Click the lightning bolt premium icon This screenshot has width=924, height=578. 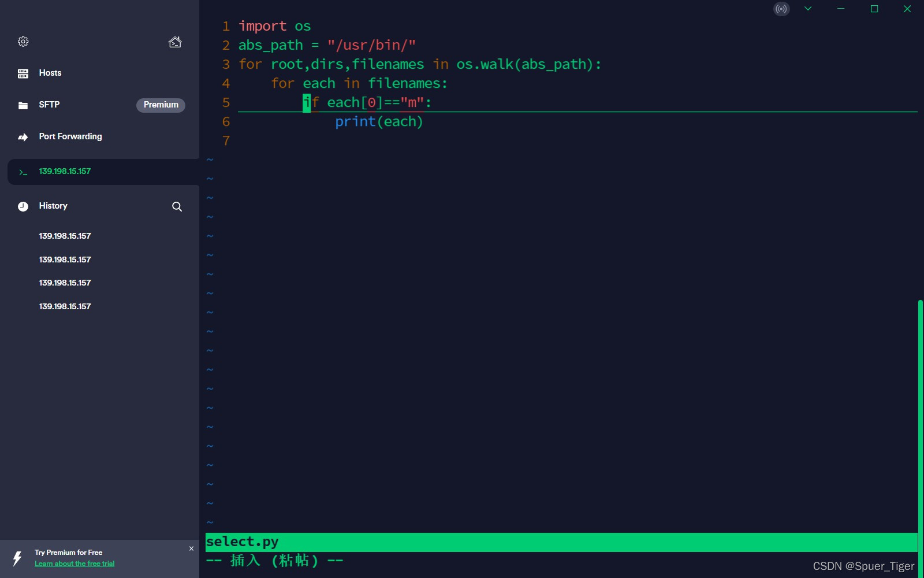[x=17, y=558]
